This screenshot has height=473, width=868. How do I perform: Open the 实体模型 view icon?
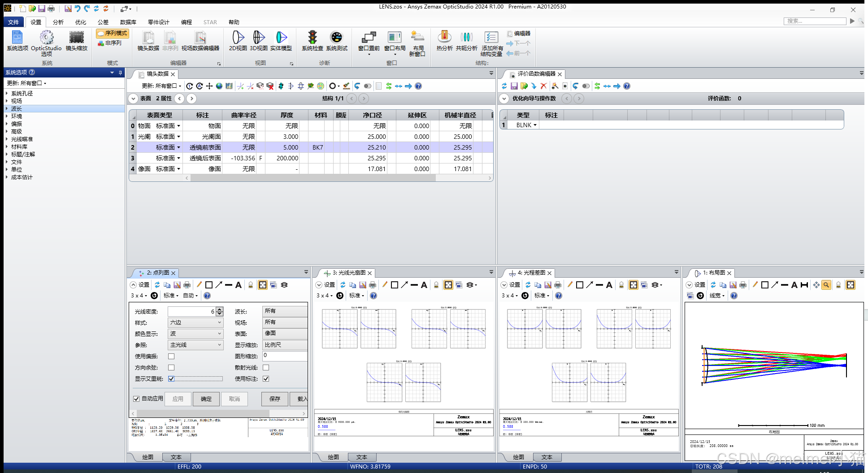[281, 41]
